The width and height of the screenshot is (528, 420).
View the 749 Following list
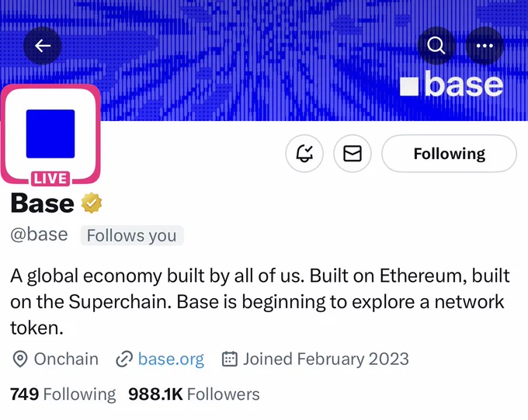(63, 394)
